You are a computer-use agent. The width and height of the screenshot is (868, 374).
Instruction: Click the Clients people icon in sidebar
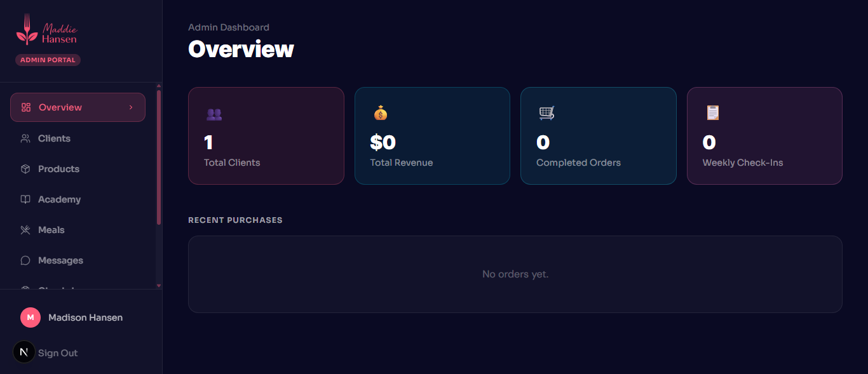[25, 138]
